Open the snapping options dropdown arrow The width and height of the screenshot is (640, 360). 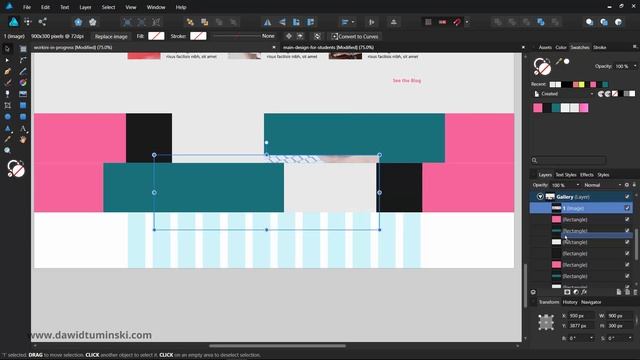point(467,22)
